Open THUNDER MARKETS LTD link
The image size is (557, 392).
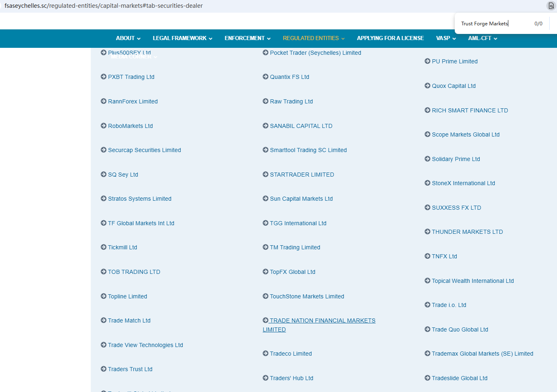pos(467,232)
